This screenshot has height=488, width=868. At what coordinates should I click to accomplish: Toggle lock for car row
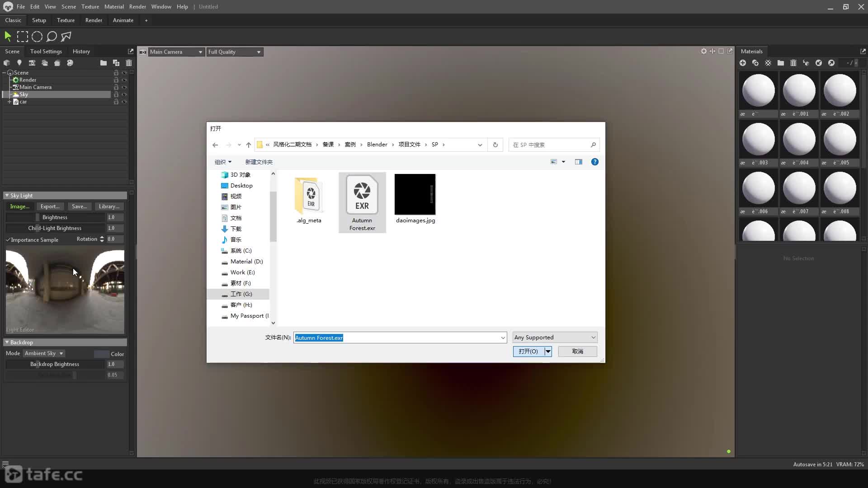click(116, 102)
